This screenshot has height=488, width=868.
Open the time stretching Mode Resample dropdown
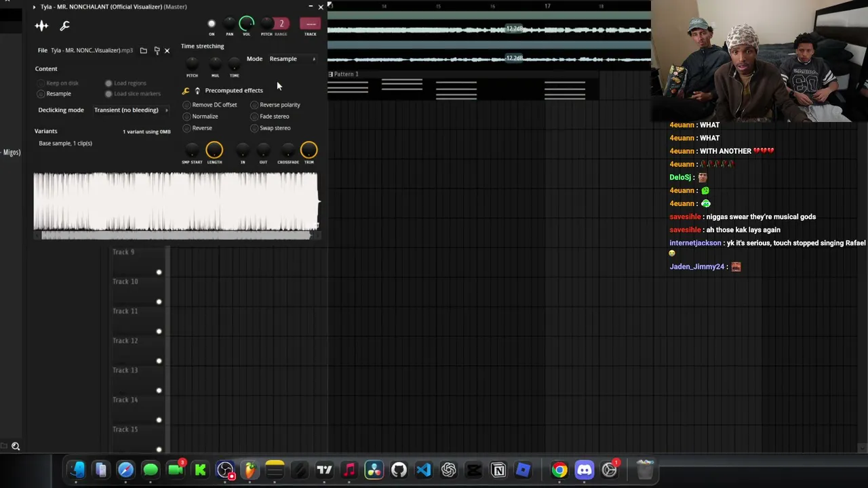[292, 59]
